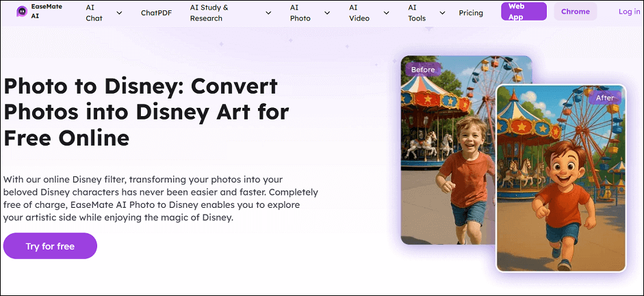Click the Web App button
The width and height of the screenshot is (644, 296).
524,12
